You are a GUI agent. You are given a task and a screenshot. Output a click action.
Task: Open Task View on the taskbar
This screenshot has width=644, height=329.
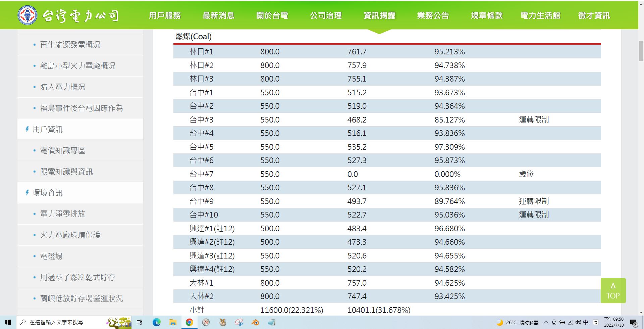click(140, 322)
